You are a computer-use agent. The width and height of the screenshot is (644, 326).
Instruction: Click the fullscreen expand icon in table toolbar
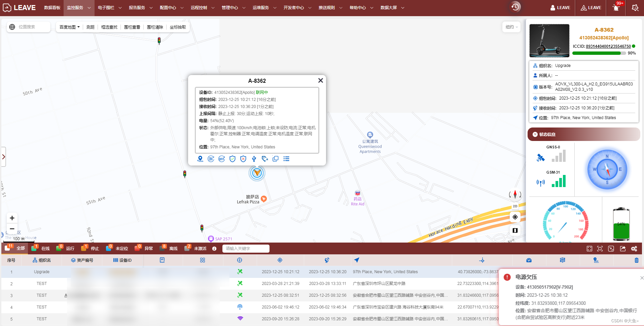pyautogui.click(x=589, y=249)
